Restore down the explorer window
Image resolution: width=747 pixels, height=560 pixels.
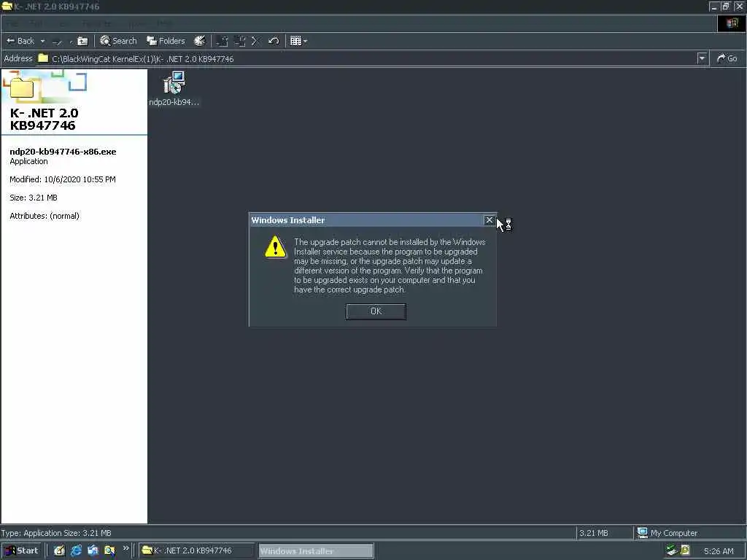726,7
